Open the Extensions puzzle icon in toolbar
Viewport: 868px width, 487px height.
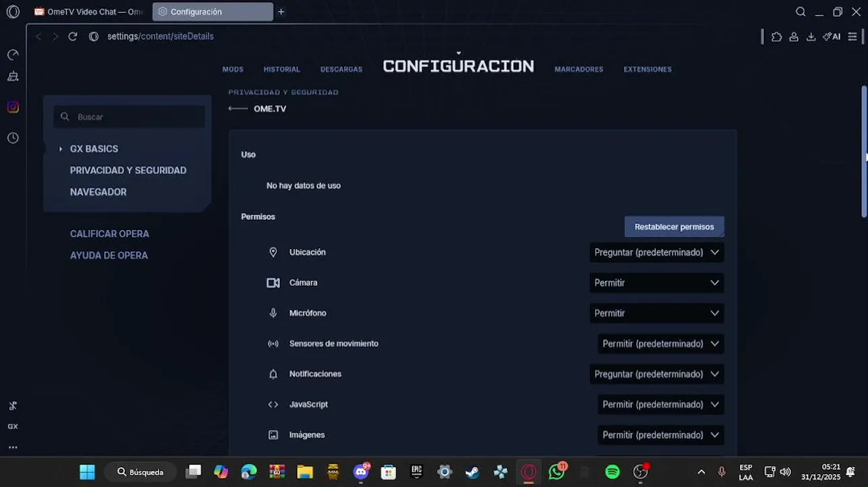coord(776,37)
